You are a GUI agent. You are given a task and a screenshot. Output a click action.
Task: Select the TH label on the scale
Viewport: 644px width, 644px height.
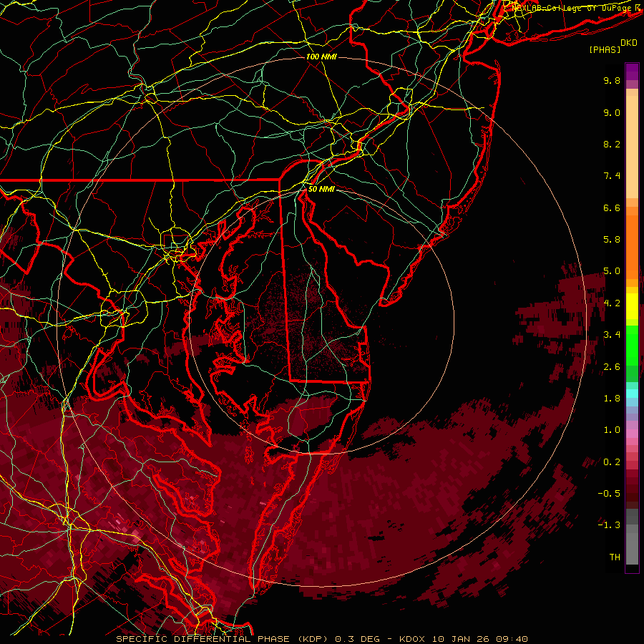pyautogui.click(x=615, y=557)
